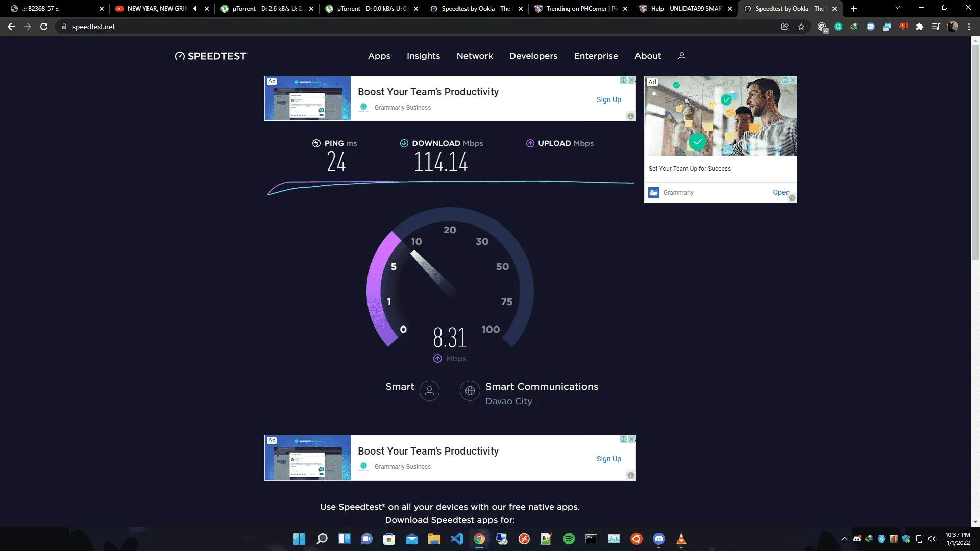
Task: Click the Davao City server location
Action: tap(508, 402)
